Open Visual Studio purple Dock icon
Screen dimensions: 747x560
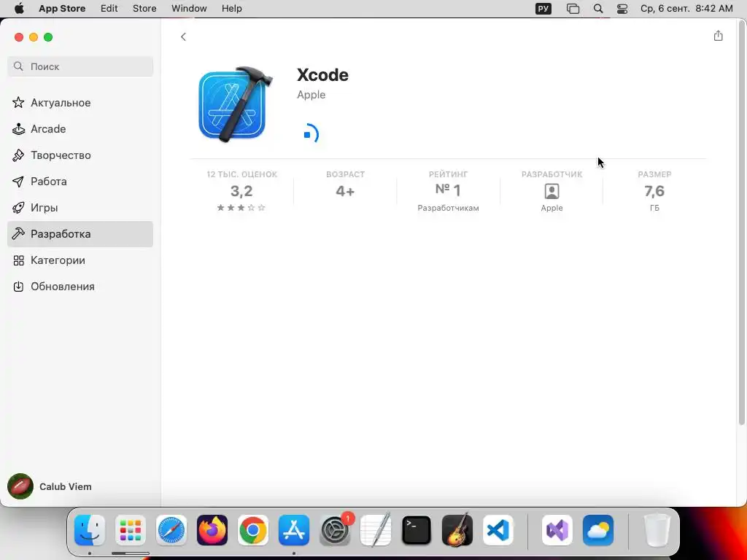[x=557, y=530]
